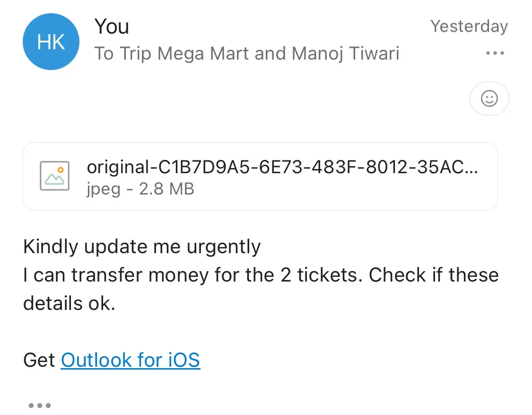Viewport: 532px width, 415px height.
Task: Open the Outlook for iOS link
Action: tap(131, 360)
